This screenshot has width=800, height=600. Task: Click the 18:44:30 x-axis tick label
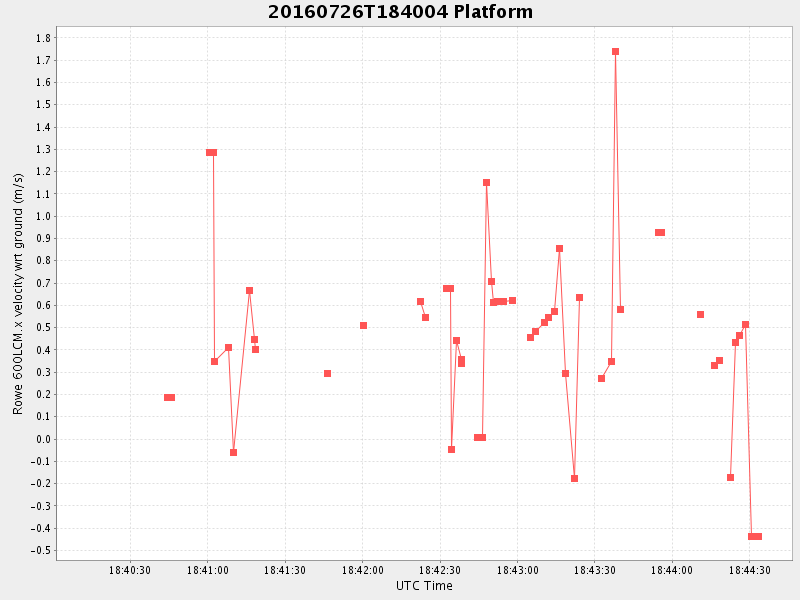[749, 570]
